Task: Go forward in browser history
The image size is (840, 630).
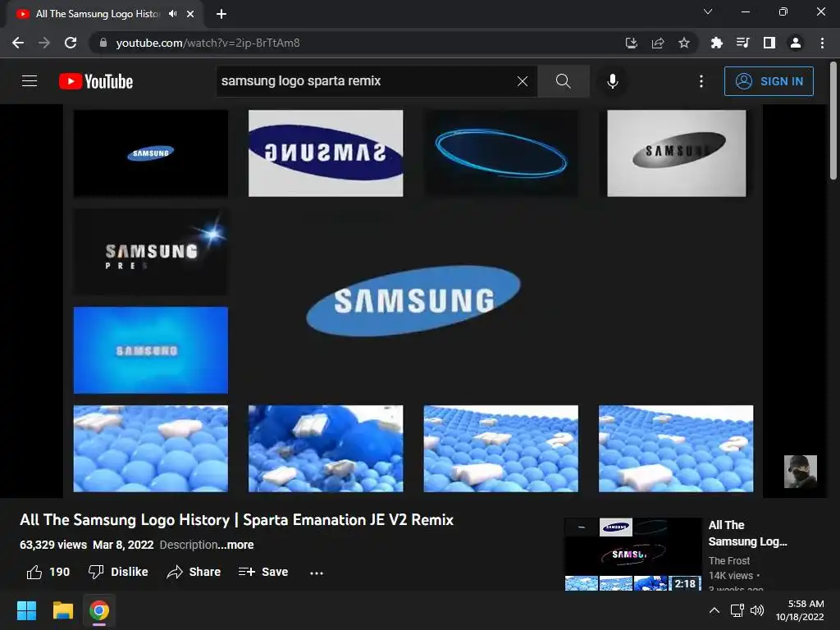Action: [x=44, y=43]
